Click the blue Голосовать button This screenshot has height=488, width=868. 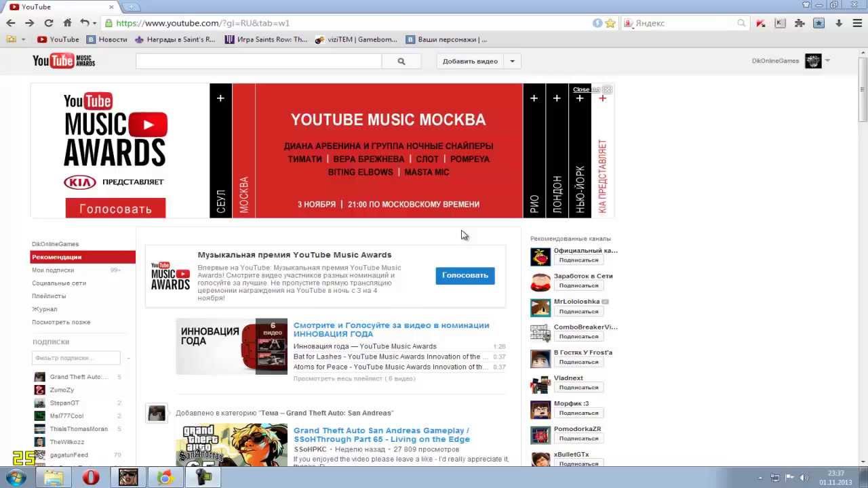pos(465,275)
